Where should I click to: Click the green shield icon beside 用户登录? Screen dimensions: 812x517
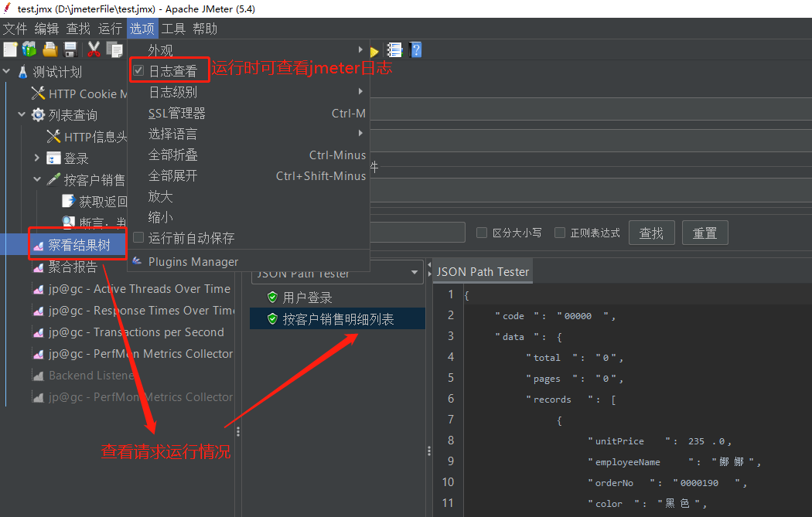[x=272, y=297]
